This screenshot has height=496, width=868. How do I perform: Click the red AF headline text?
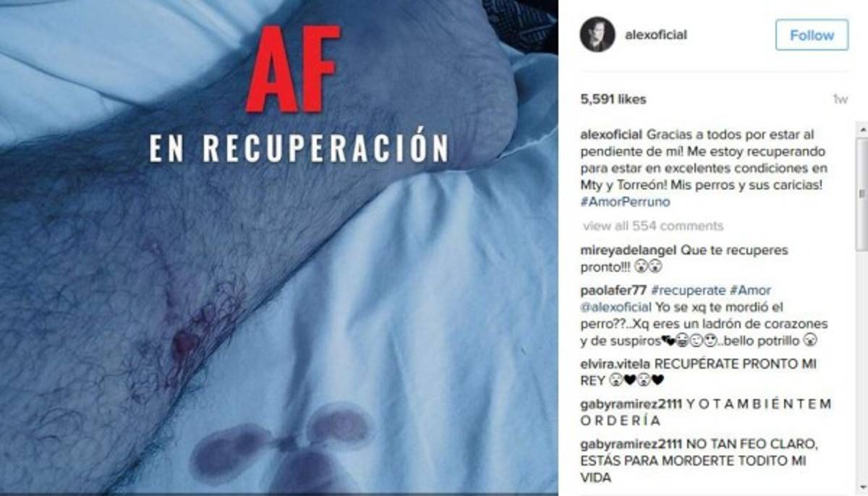tap(292, 69)
